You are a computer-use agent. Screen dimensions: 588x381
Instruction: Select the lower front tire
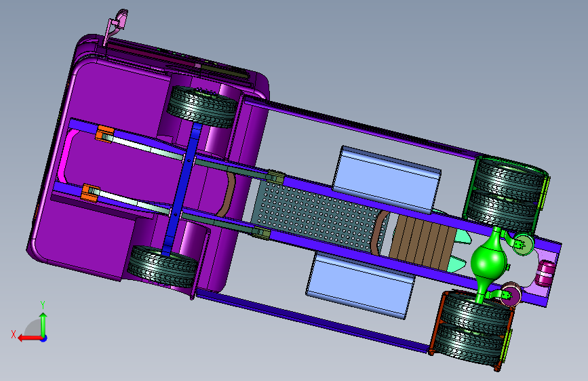click(162, 266)
